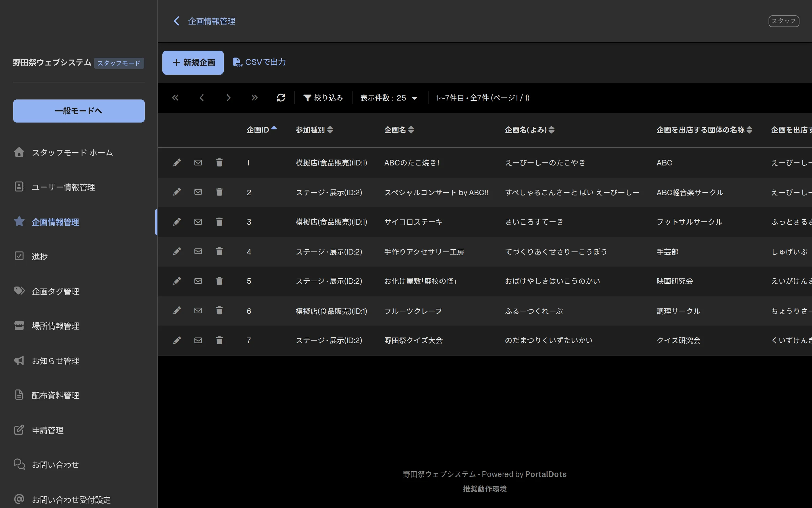Sort by 企画ID column

tap(262, 130)
